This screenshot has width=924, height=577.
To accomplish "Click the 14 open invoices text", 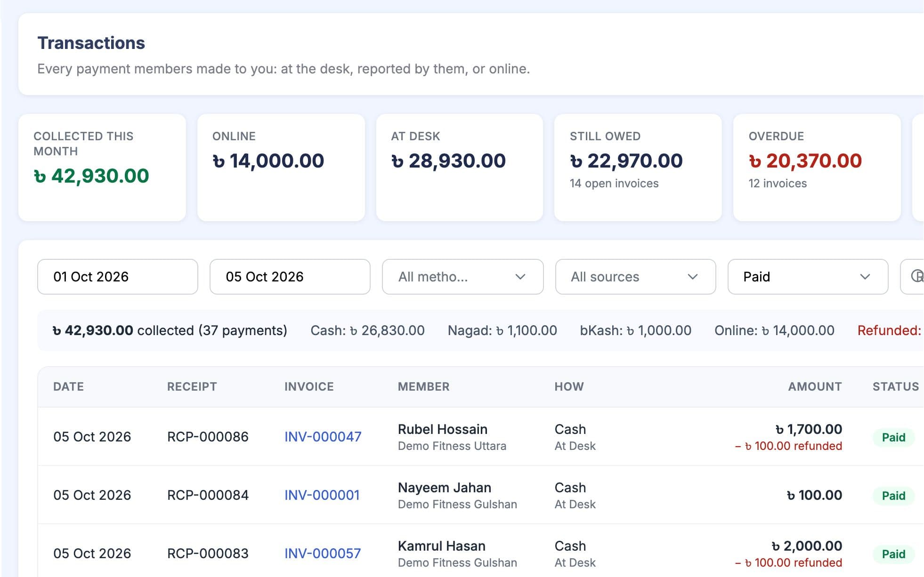I will coord(614,184).
